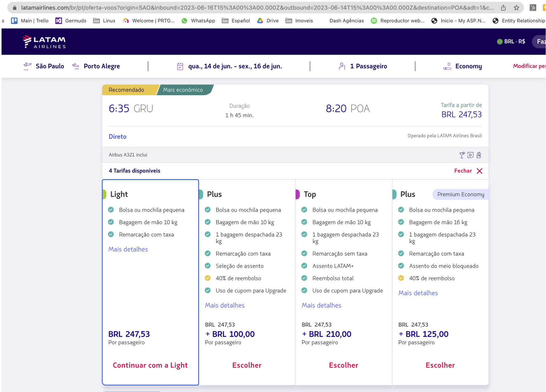
Task: Open Mais detalhes for Premium Economy Plus
Action: (x=418, y=293)
